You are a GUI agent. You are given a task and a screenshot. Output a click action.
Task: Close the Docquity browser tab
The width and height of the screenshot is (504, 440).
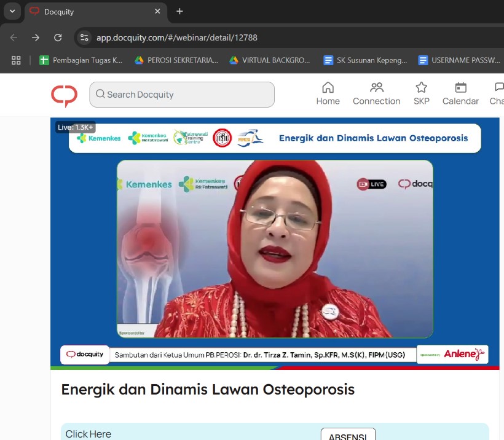pos(157,11)
